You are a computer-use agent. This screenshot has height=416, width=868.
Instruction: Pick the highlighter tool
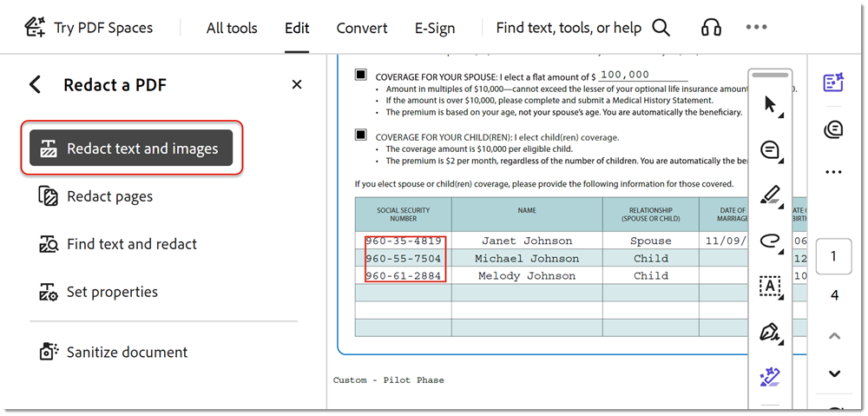[770, 195]
